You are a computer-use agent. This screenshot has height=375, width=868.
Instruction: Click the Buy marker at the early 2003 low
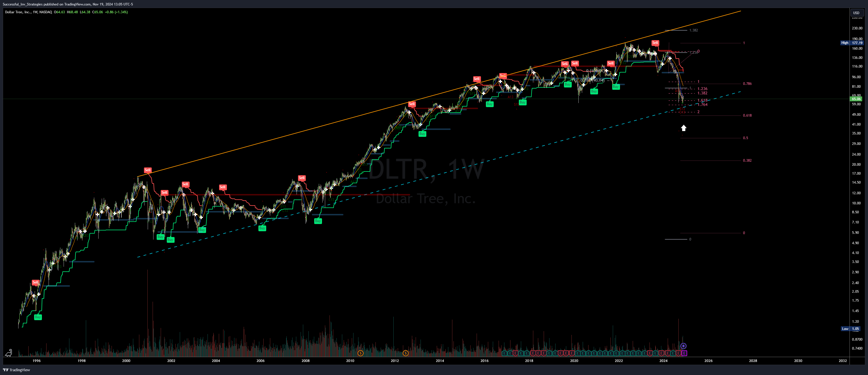202,230
